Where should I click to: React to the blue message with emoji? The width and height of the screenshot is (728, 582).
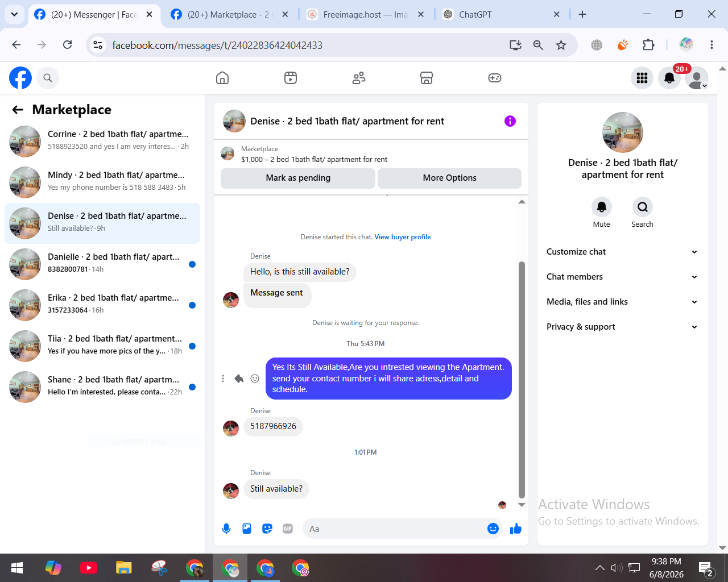tap(255, 379)
